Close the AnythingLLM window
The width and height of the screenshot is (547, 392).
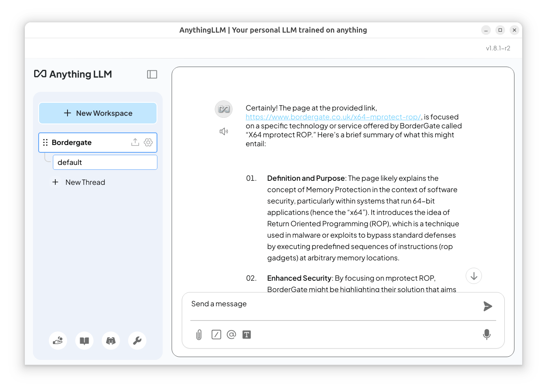point(514,30)
